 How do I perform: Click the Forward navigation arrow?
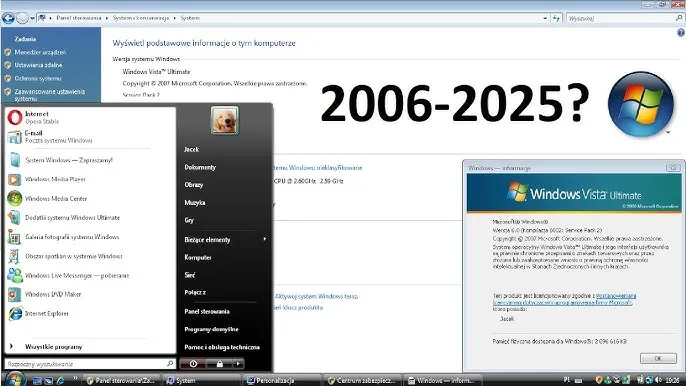(x=22, y=18)
